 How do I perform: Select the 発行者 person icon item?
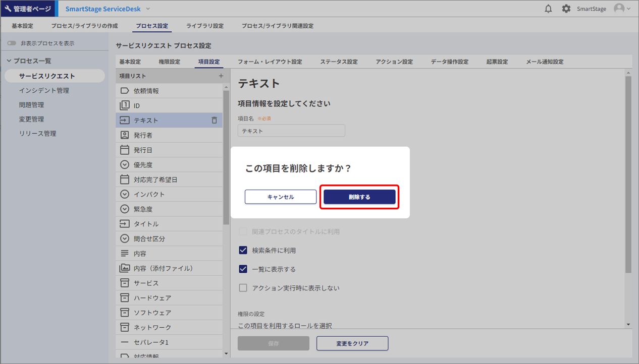125,135
